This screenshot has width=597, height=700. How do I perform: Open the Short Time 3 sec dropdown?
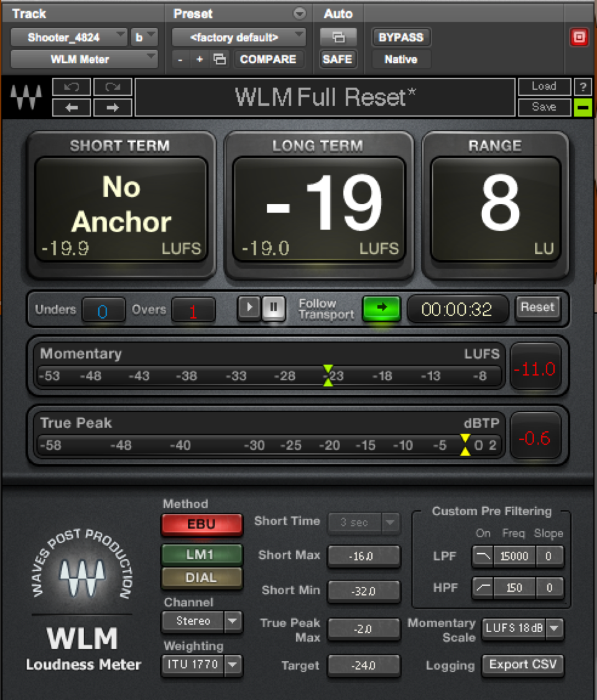tap(364, 522)
